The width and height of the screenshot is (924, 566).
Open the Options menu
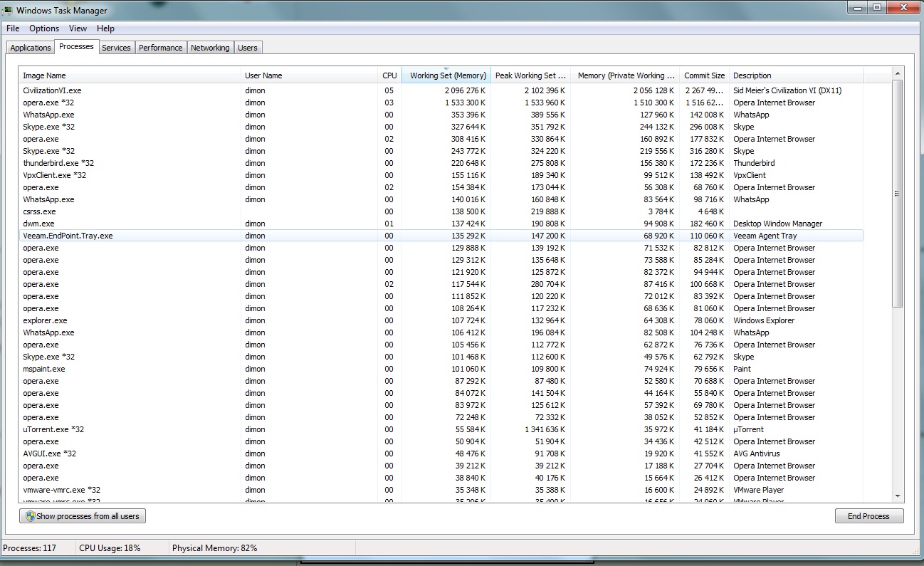(44, 28)
